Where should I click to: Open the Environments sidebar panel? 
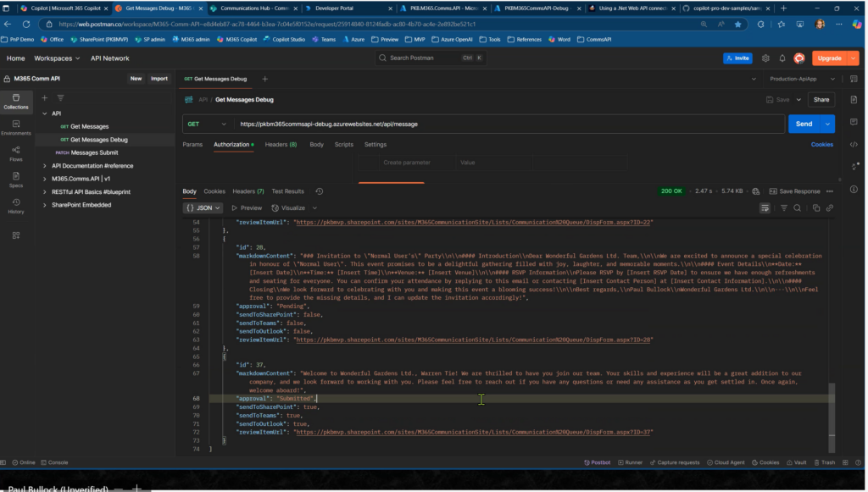16,128
